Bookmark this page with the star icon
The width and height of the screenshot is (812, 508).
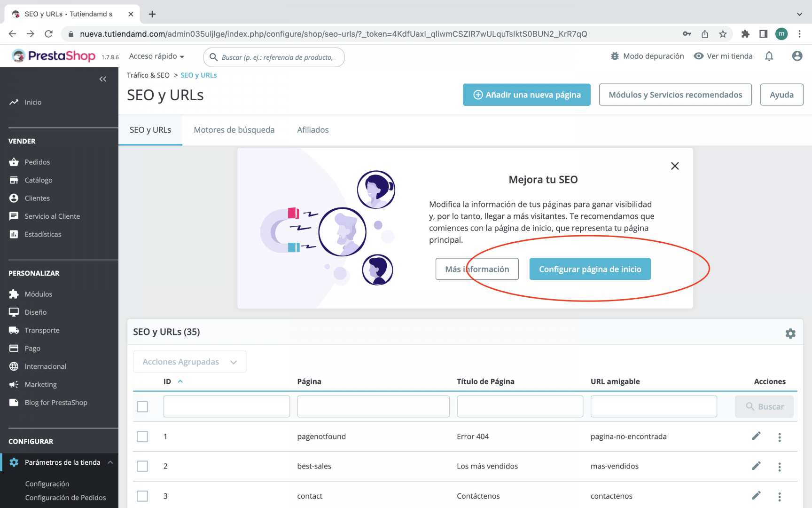(723, 34)
